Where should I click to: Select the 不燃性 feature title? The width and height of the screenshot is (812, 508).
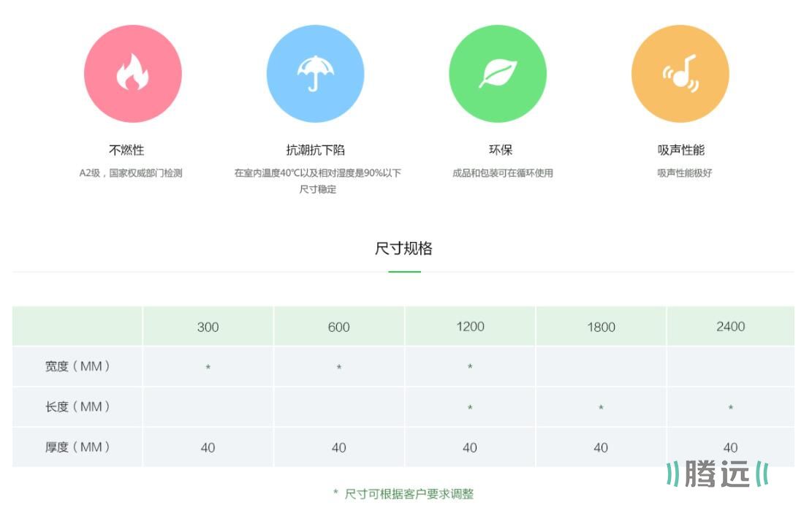(x=126, y=150)
